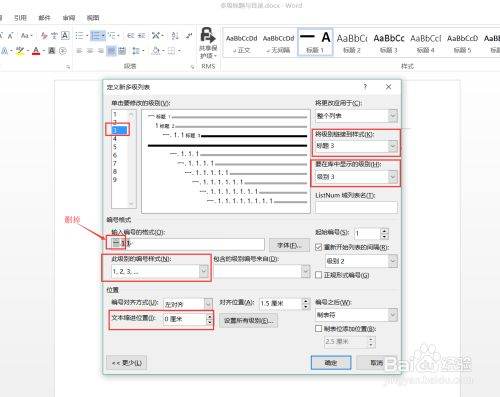Select level 1 in the level list
The width and height of the screenshot is (500, 397).
(x=115, y=114)
